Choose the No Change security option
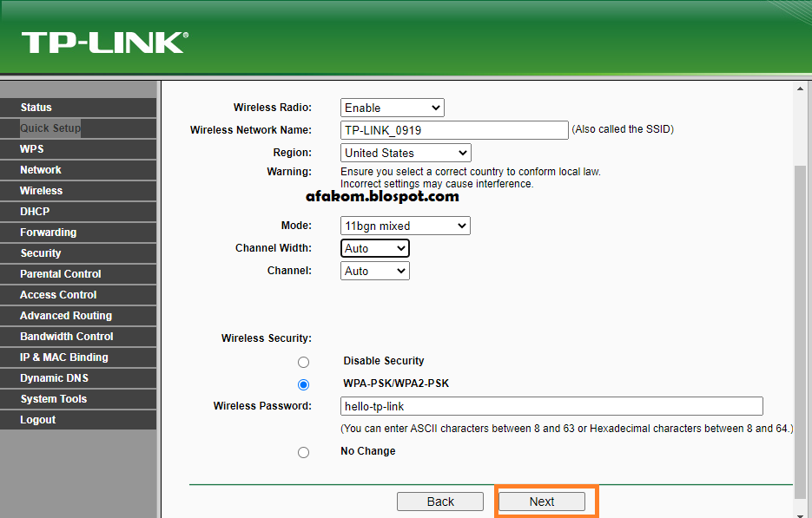812x518 pixels. tap(303, 451)
